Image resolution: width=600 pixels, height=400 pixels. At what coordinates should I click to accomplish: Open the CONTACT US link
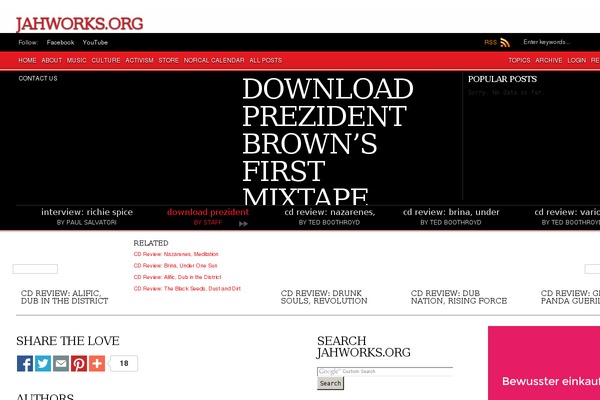click(38, 78)
